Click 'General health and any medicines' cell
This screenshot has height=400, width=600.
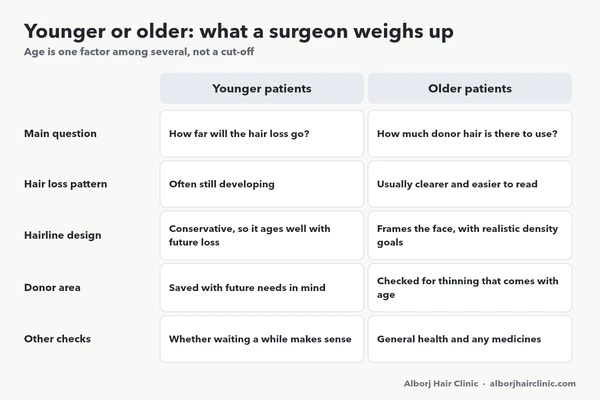[x=470, y=339]
